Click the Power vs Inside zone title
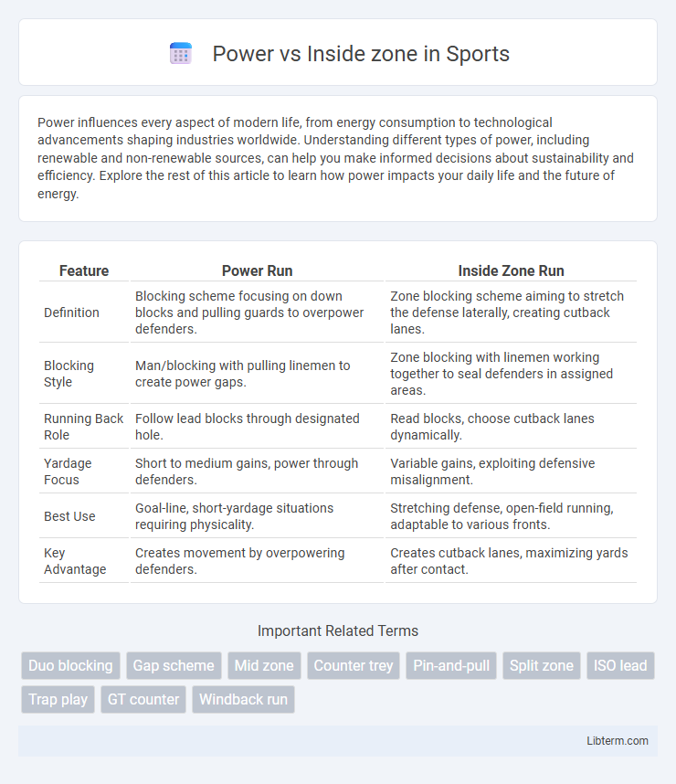 point(361,54)
